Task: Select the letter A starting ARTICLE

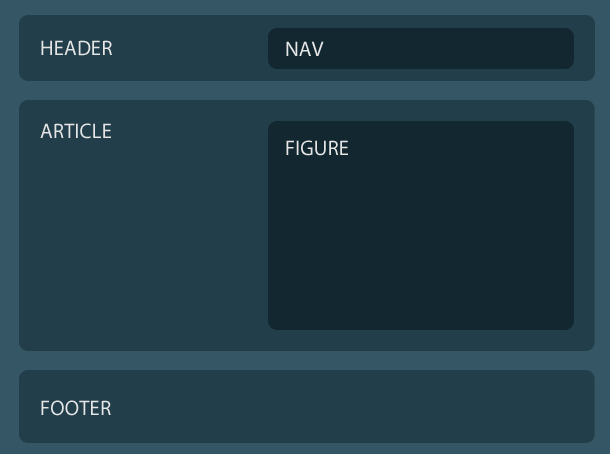Action: (x=46, y=131)
